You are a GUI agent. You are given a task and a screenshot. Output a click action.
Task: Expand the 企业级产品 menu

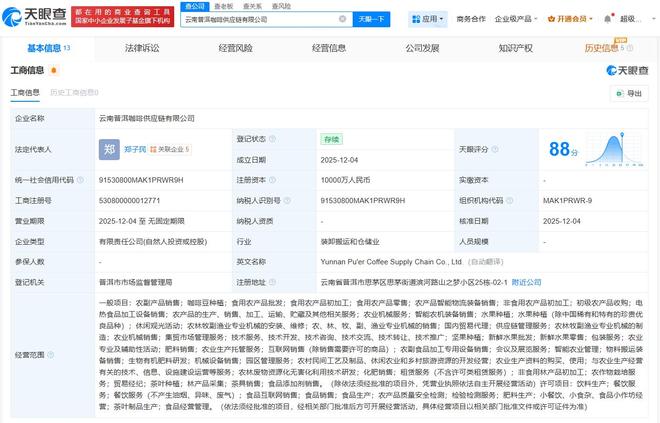tap(516, 19)
